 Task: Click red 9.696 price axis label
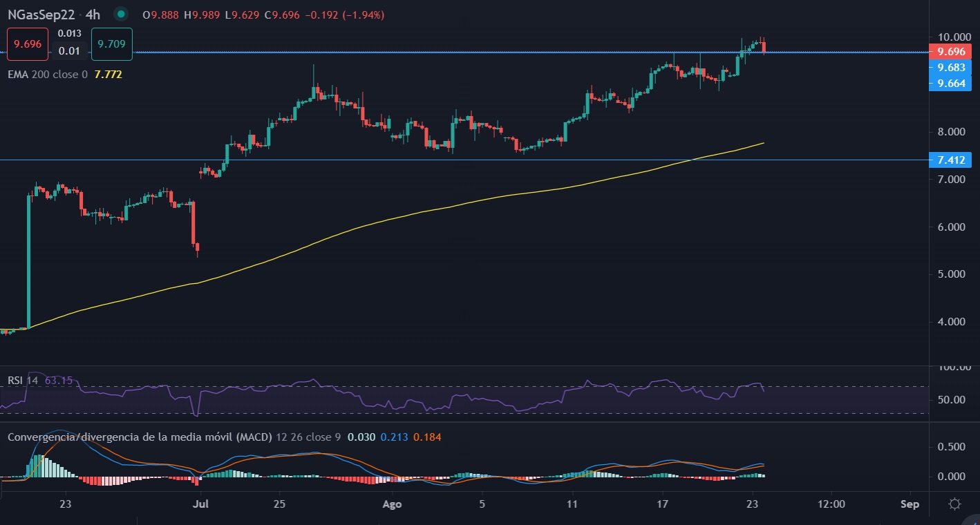(951, 52)
